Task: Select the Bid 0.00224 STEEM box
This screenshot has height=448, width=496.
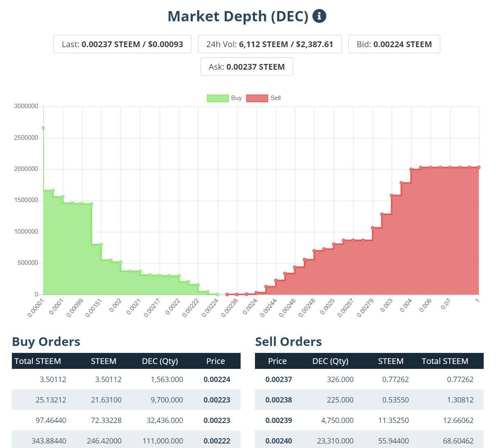Action: tap(394, 44)
